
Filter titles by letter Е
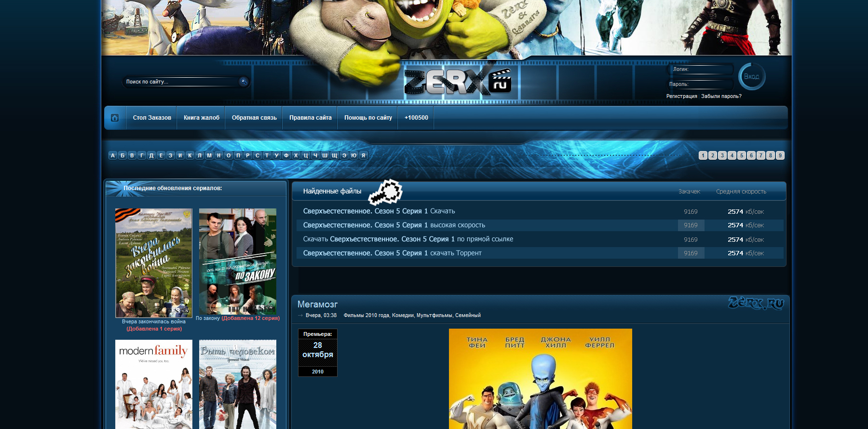click(161, 155)
